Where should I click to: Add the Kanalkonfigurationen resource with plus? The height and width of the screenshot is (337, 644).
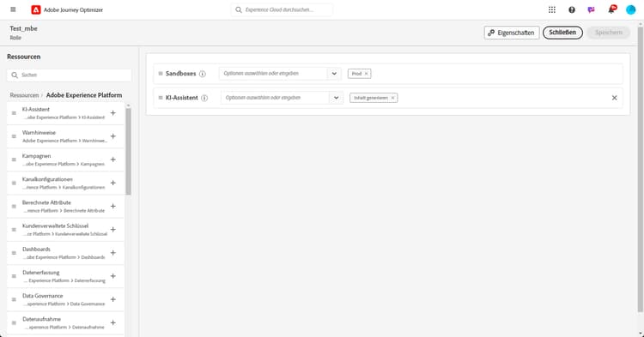click(x=113, y=183)
